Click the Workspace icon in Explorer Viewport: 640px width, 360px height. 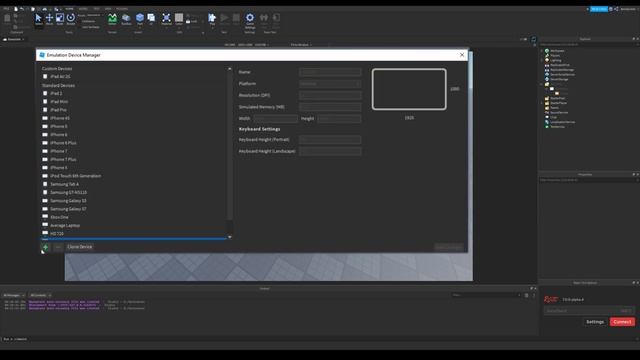point(547,51)
